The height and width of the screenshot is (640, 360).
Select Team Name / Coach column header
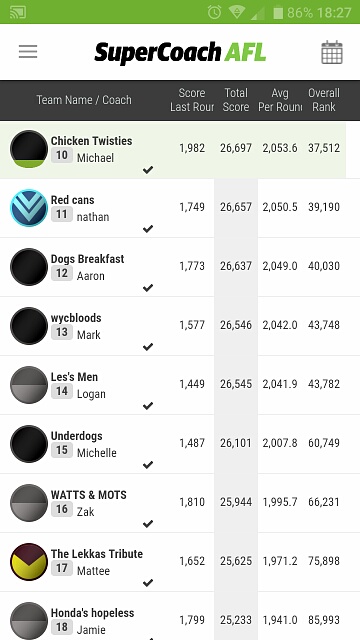(84, 100)
